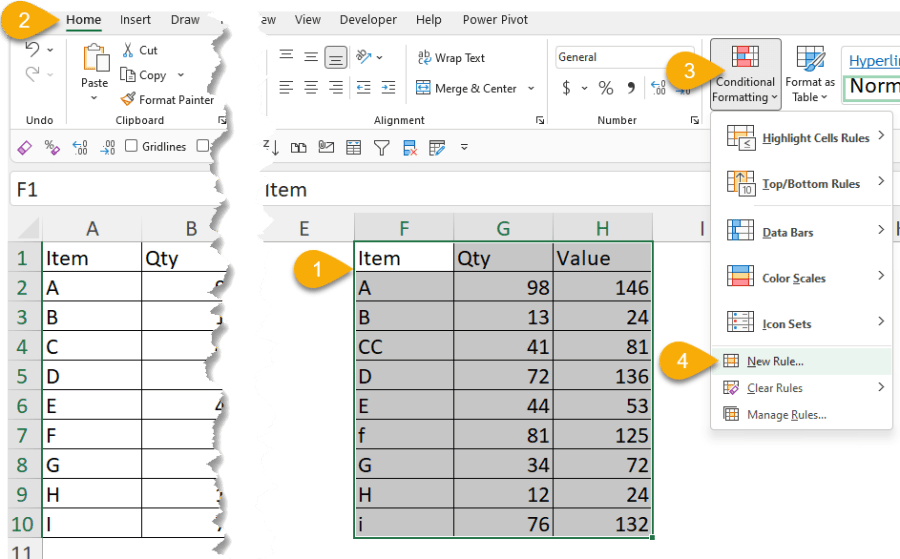Click the Cut scissors icon
Screen dimensions: 900x559
click(128, 50)
